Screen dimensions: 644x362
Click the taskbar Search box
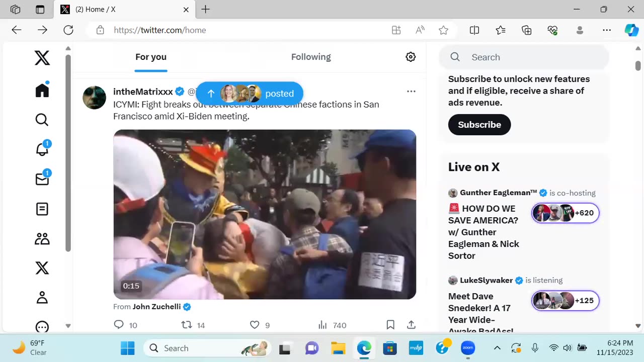click(x=208, y=348)
